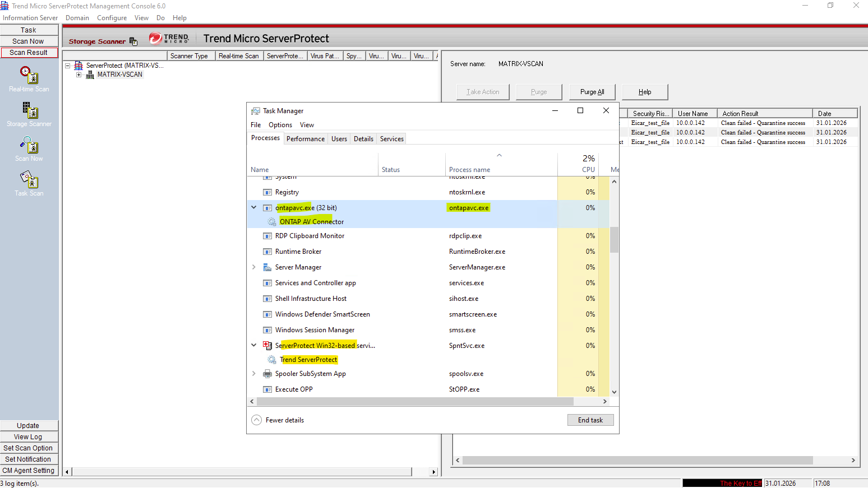
Task: Collapse the ontapavc.exe process group
Action: click(x=254, y=207)
